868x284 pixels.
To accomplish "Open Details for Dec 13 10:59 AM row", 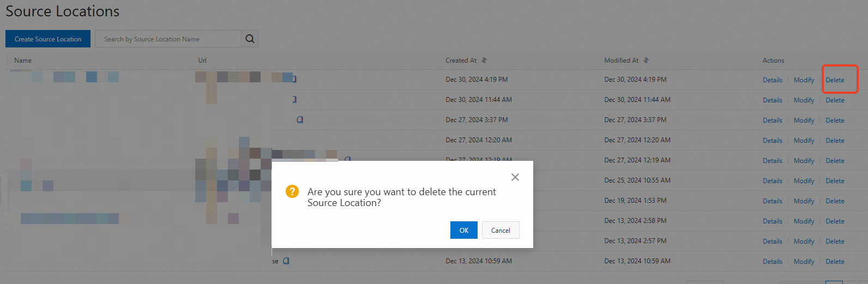I will [773, 262].
